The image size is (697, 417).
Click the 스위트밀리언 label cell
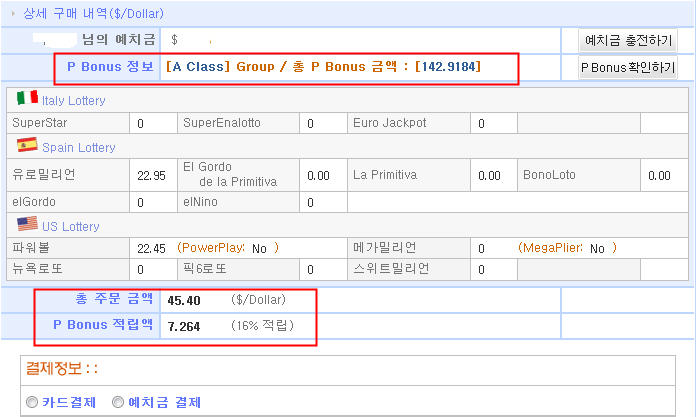pyautogui.click(x=409, y=269)
